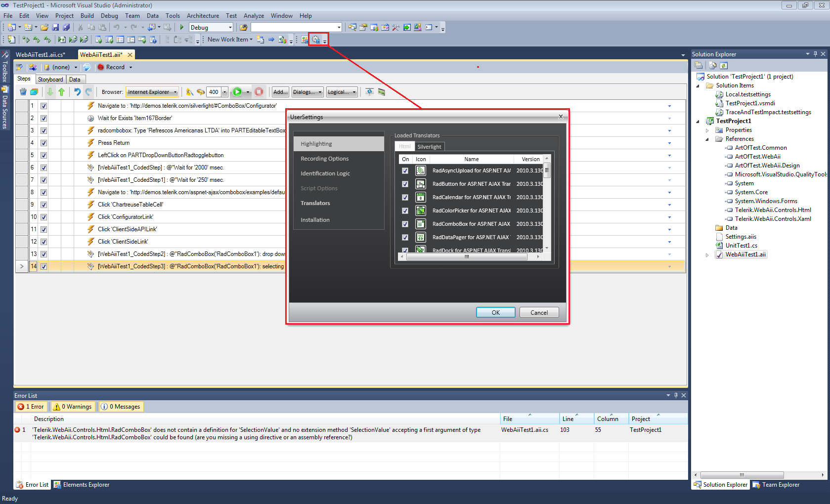Open the New Work Item dropdown
This screenshot has width=830, height=504.
click(x=230, y=40)
